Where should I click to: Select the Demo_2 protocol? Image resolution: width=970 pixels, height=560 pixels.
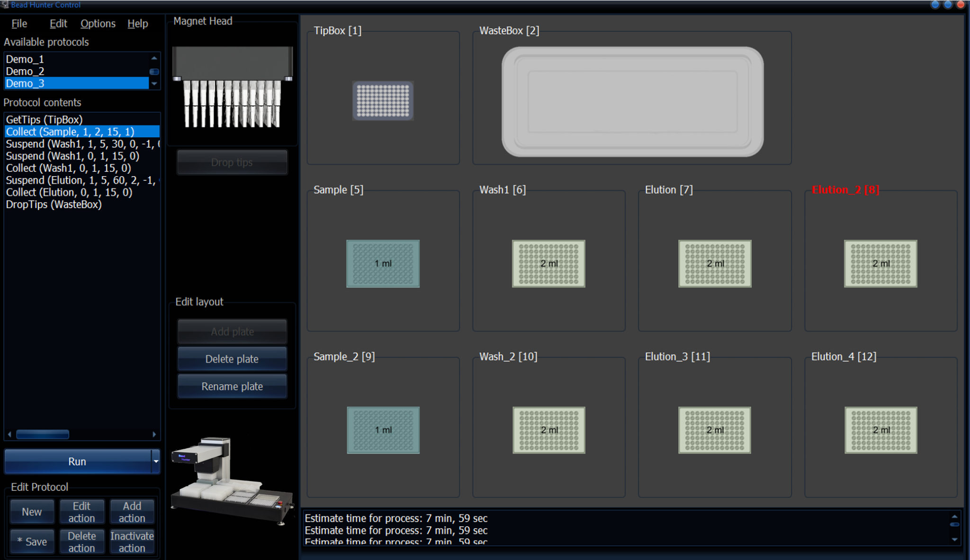(x=25, y=71)
